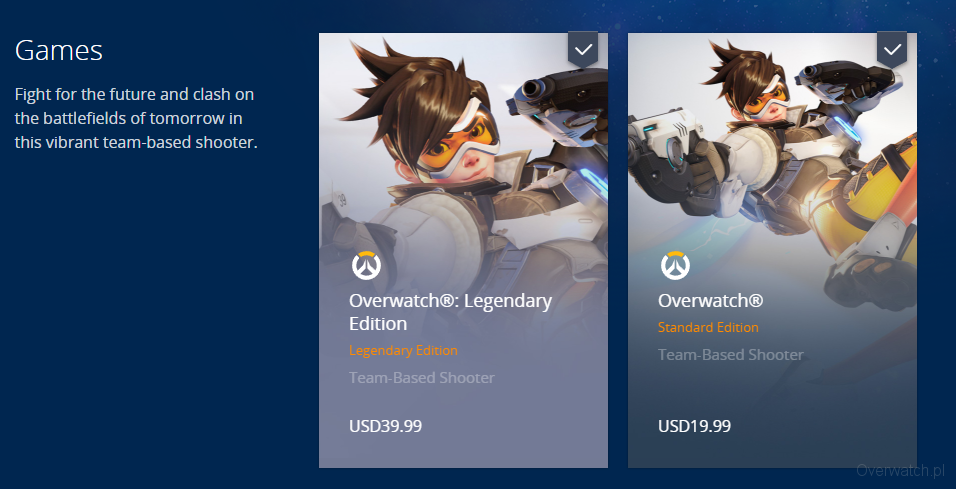956x489 pixels.
Task: Open the Overwatch® standard game title
Action: tap(710, 301)
